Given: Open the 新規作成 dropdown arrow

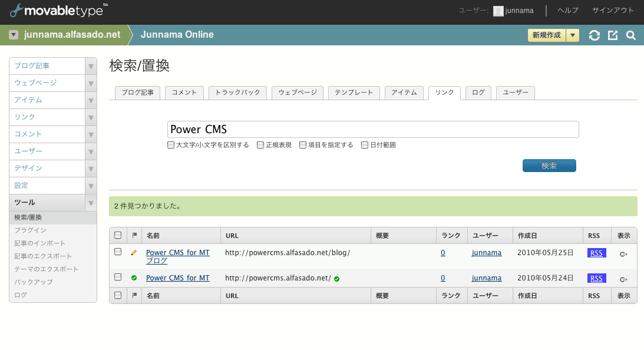Looking at the screenshot, I should click(x=573, y=35).
